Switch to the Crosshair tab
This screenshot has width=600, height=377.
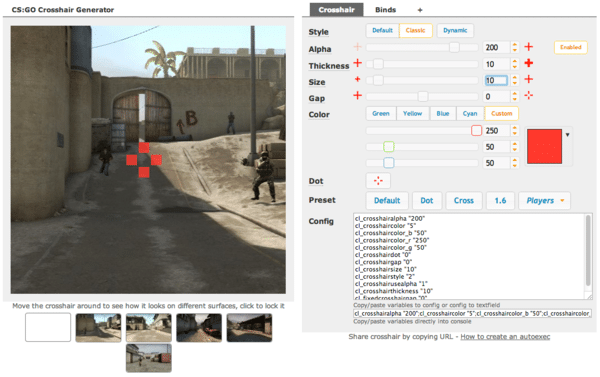tap(336, 10)
